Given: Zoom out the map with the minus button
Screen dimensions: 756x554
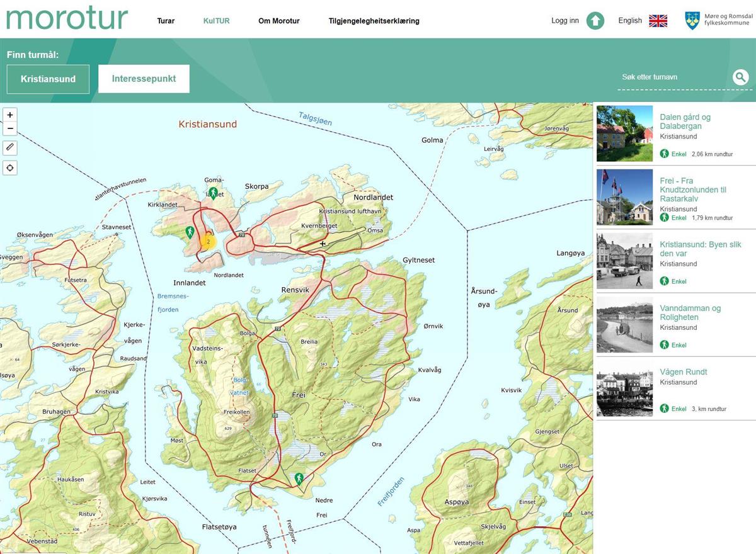Looking at the screenshot, I should pyautogui.click(x=10, y=128).
